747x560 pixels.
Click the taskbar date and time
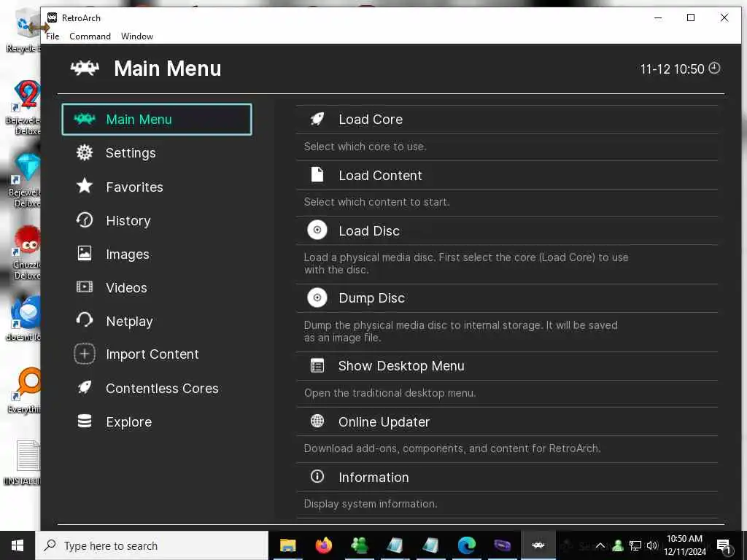(684, 545)
